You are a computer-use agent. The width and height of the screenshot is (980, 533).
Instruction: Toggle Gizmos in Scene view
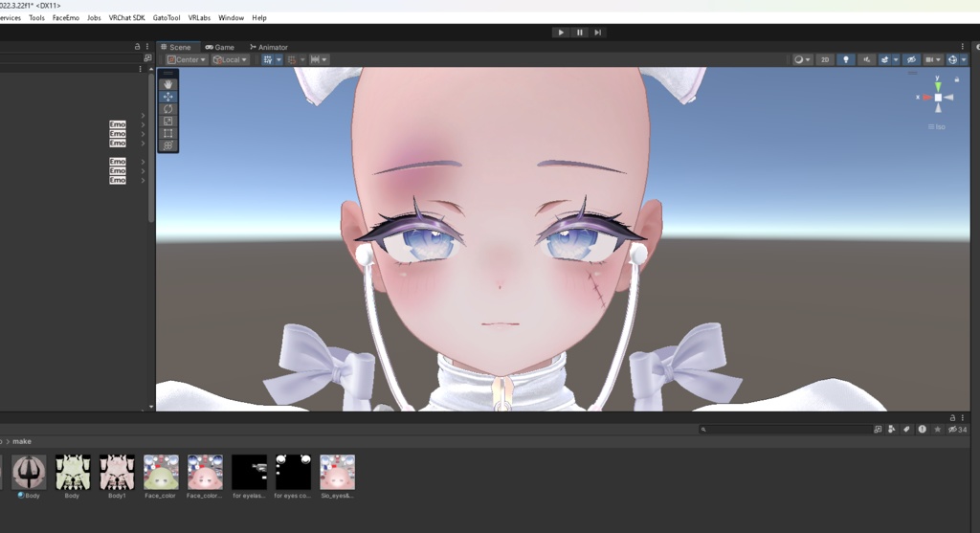[x=952, y=60]
